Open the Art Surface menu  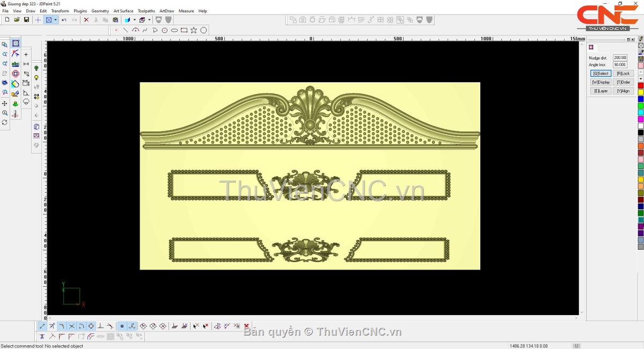coord(123,11)
